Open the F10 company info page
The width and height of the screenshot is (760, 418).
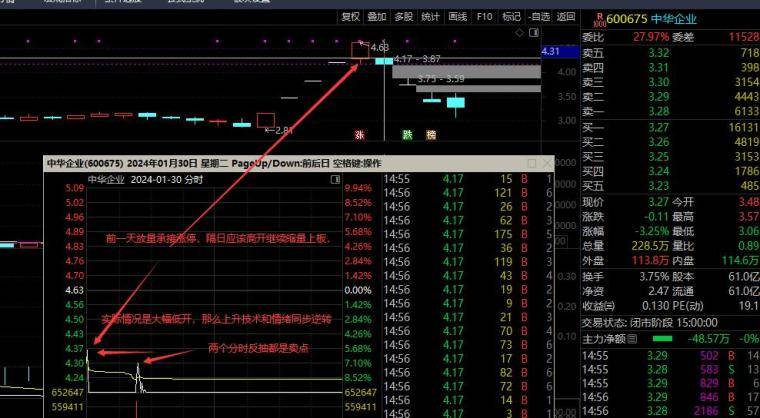coord(484,16)
